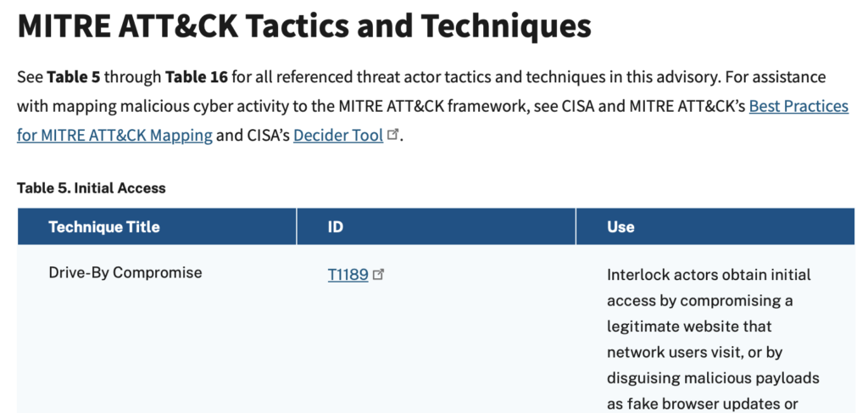Click the external-link icon beside Decider Tool
Screen dimensions: 868x413
(392, 136)
